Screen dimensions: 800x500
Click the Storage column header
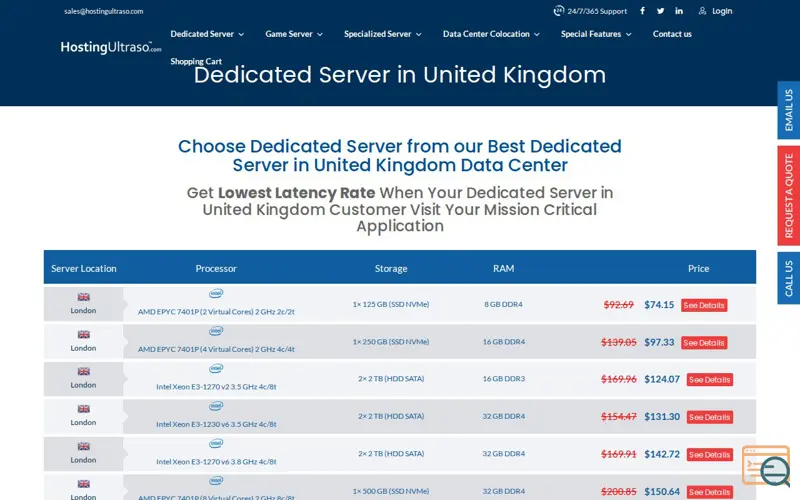[391, 268]
